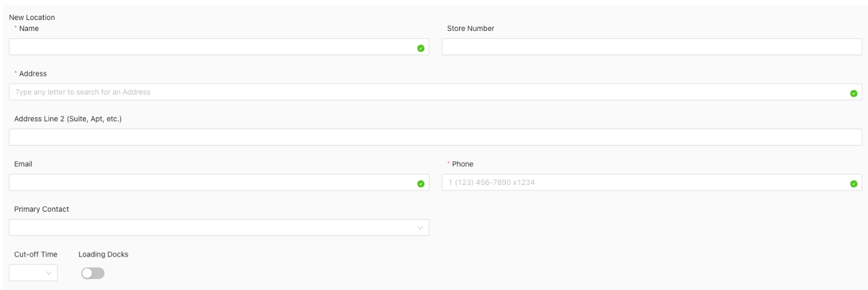
Task: Click the green checkmark in the Name field
Action: tap(421, 48)
